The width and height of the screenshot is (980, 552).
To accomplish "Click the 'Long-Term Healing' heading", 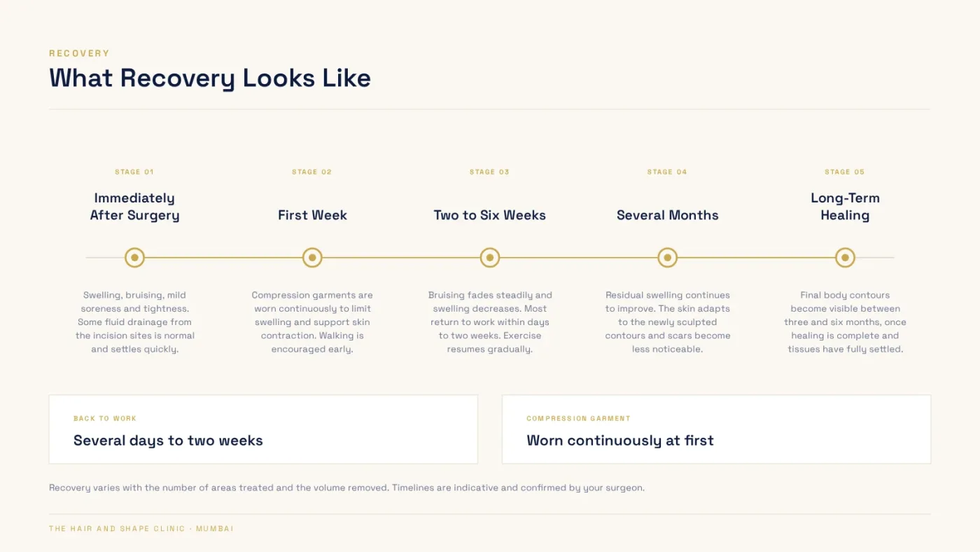I will coord(845,207).
